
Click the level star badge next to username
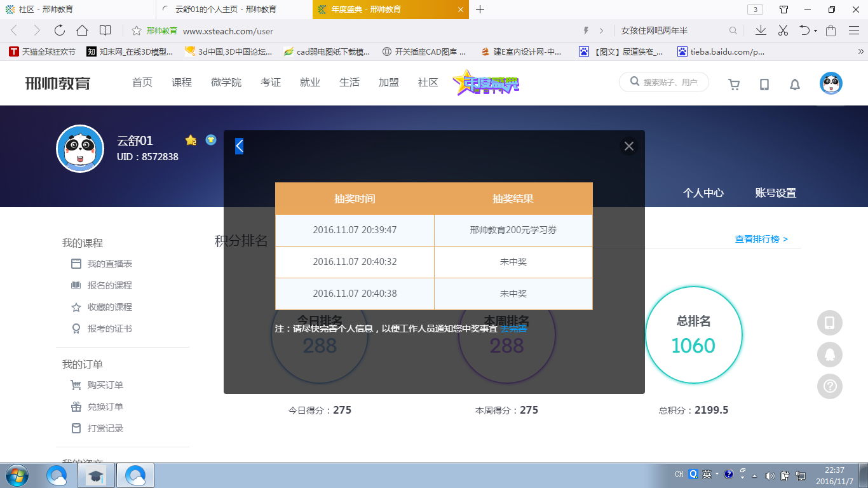coord(190,140)
